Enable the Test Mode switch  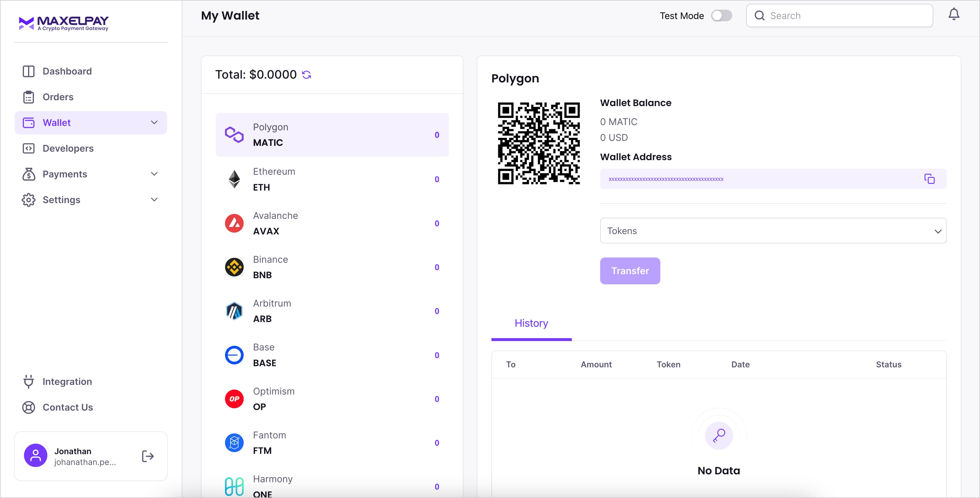coord(721,15)
